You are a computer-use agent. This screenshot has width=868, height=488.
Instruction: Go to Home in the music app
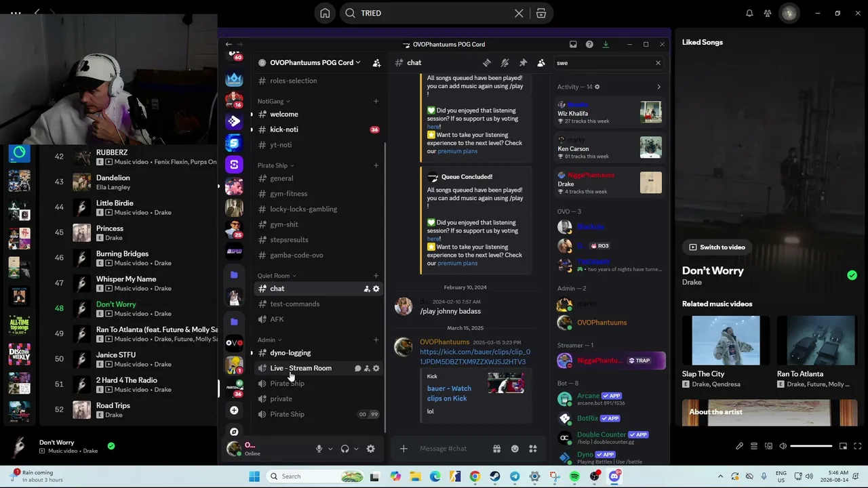325,14
